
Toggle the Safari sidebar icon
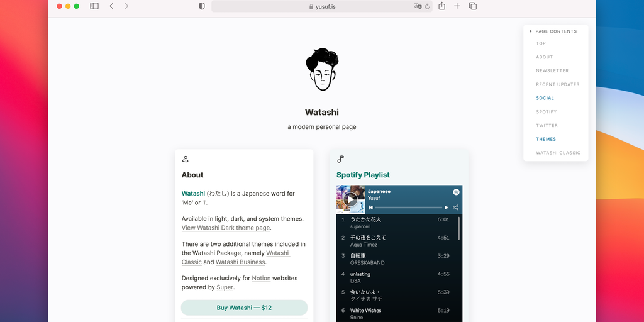click(x=94, y=6)
